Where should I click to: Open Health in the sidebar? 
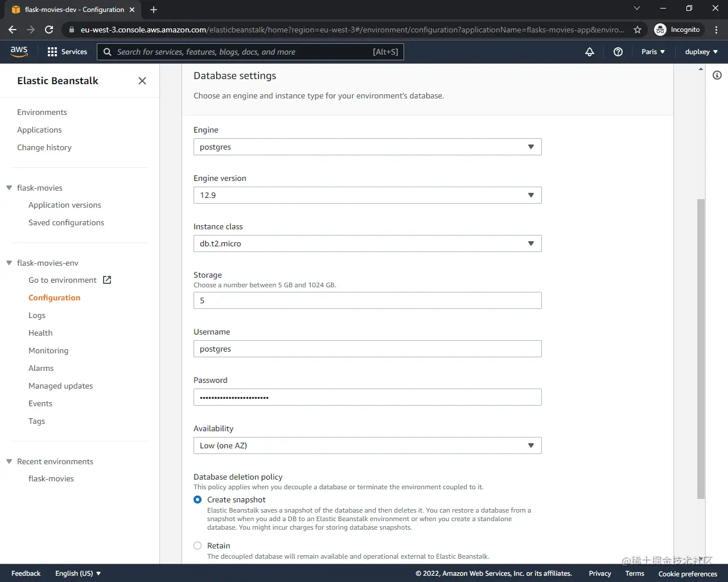coord(40,333)
